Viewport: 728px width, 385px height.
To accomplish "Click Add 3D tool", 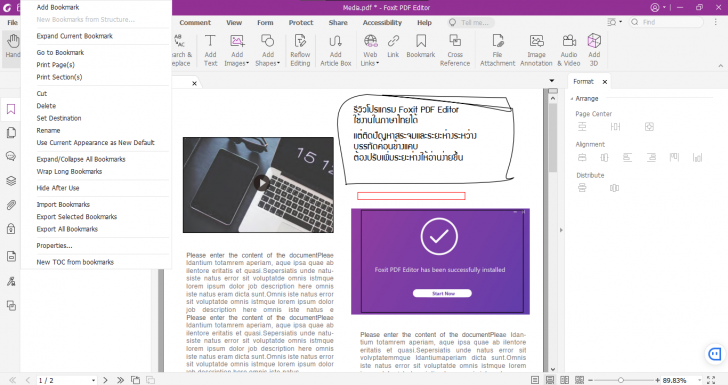I will [x=594, y=50].
